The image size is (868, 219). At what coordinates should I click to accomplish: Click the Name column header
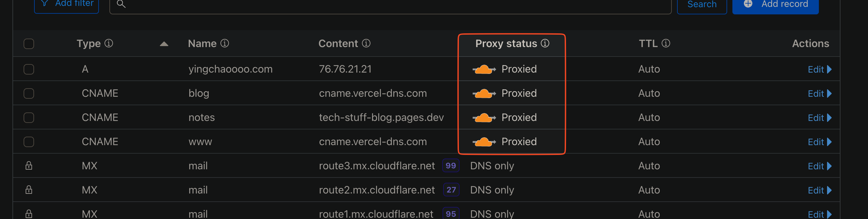tap(202, 44)
